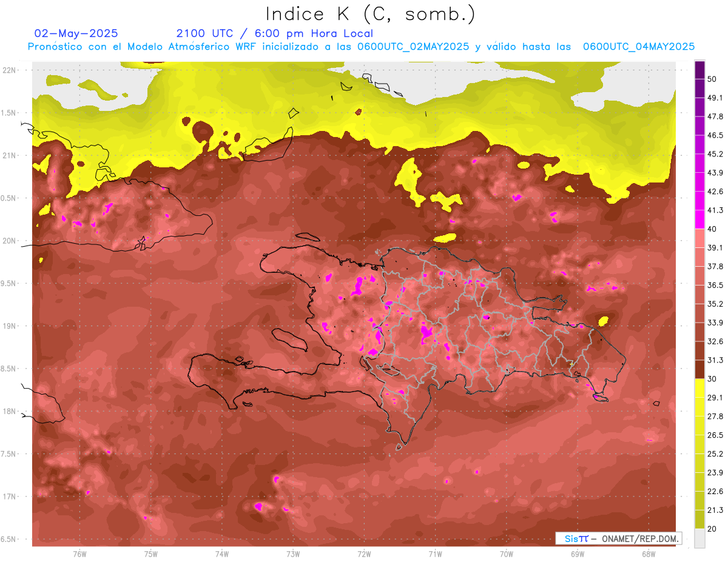Viewport: 728px width, 562px height.
Task: Click the '49.1' value on the color scale
Action: click(x=715, y=98)
